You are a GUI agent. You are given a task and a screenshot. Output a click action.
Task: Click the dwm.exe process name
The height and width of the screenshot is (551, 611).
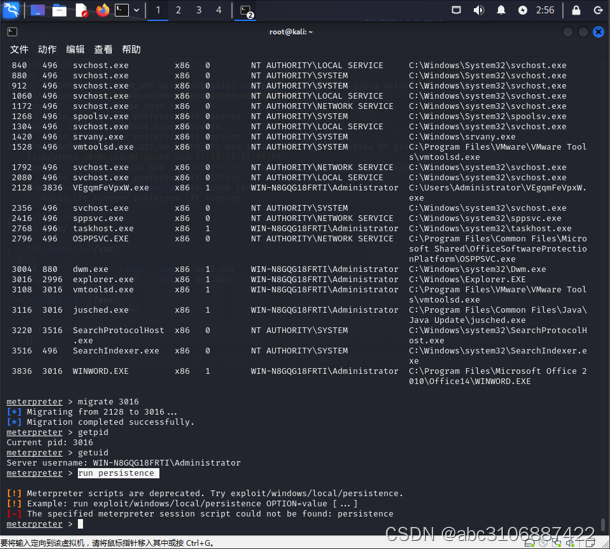pyautogui.click(x=90, y=269)
